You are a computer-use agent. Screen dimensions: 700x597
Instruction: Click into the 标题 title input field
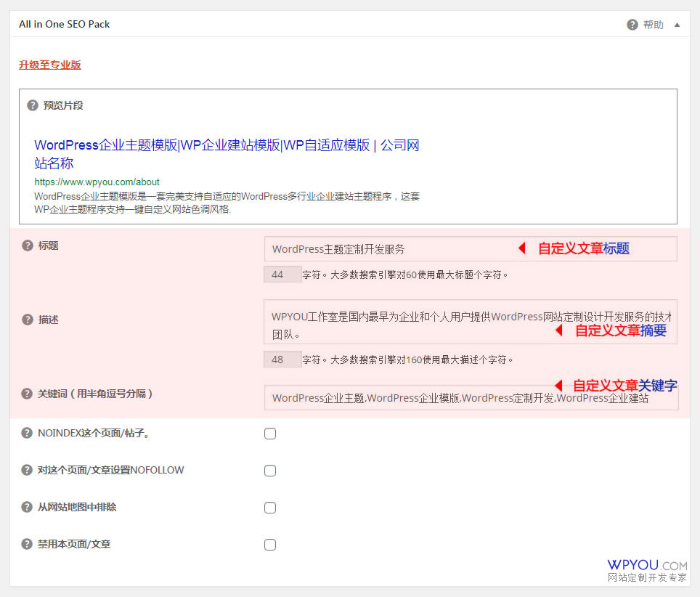click(x=471, y=248)
